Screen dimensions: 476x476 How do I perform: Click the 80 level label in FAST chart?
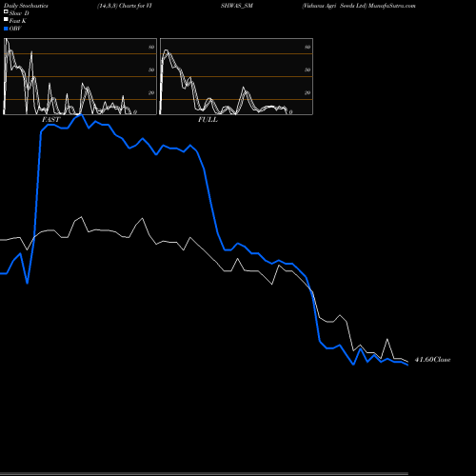(x=151, y=47)
